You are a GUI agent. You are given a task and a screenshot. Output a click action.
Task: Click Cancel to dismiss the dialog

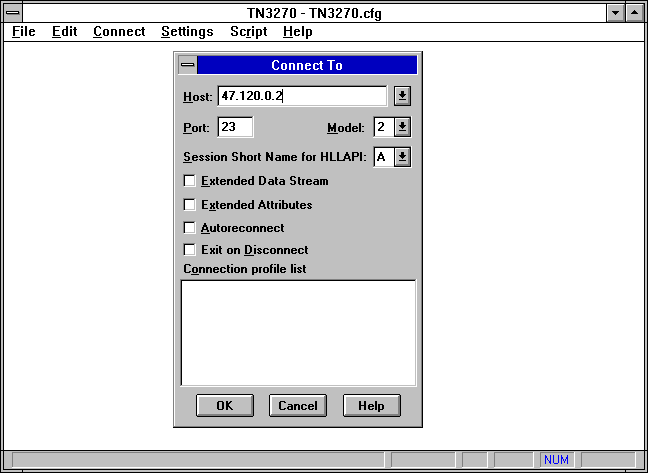pos(298,405)
